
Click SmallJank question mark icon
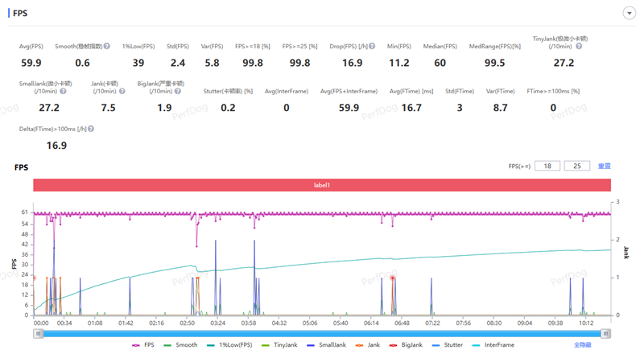[63, 91]
